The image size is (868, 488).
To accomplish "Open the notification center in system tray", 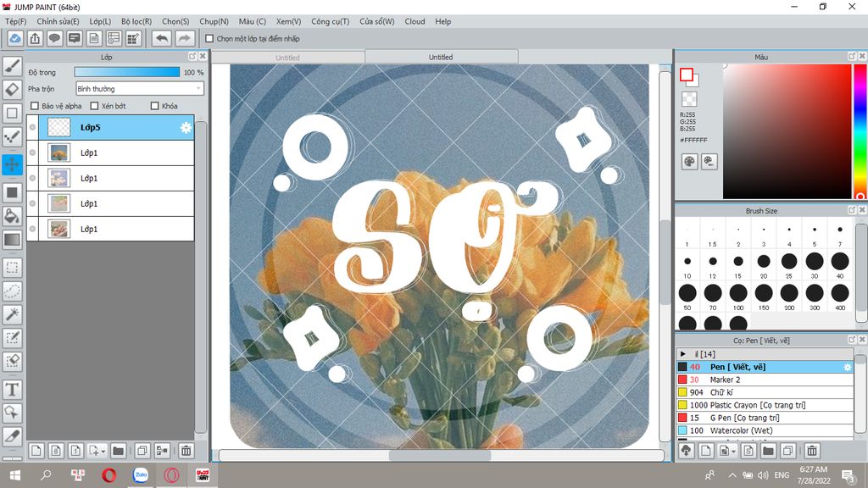I will tap(848, 475).
